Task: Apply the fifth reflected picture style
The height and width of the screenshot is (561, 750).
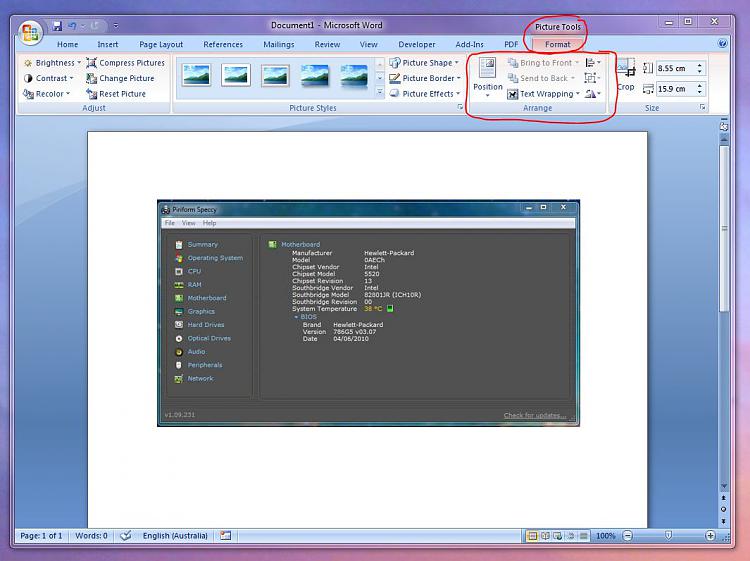Action: [354, 76]
